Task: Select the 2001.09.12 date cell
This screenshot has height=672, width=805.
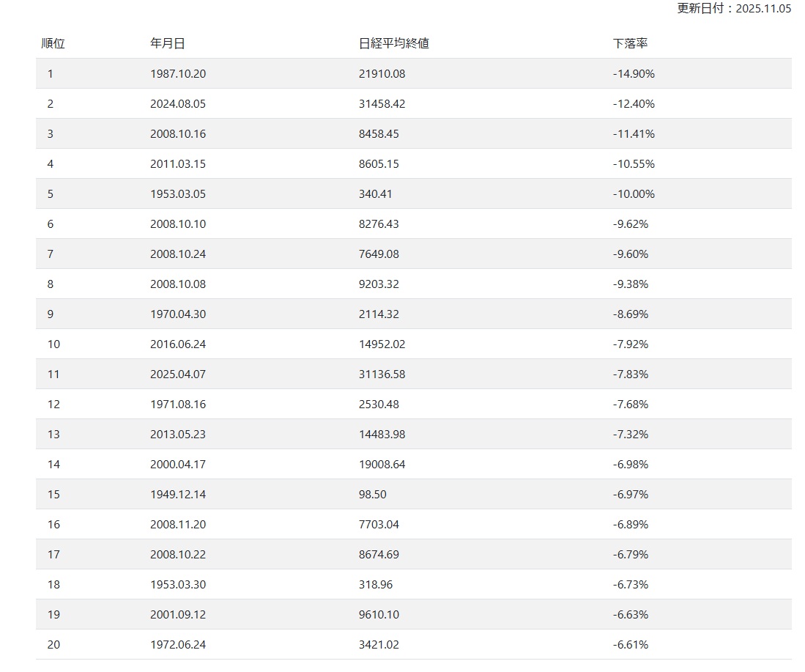Action: click(178, 615)
